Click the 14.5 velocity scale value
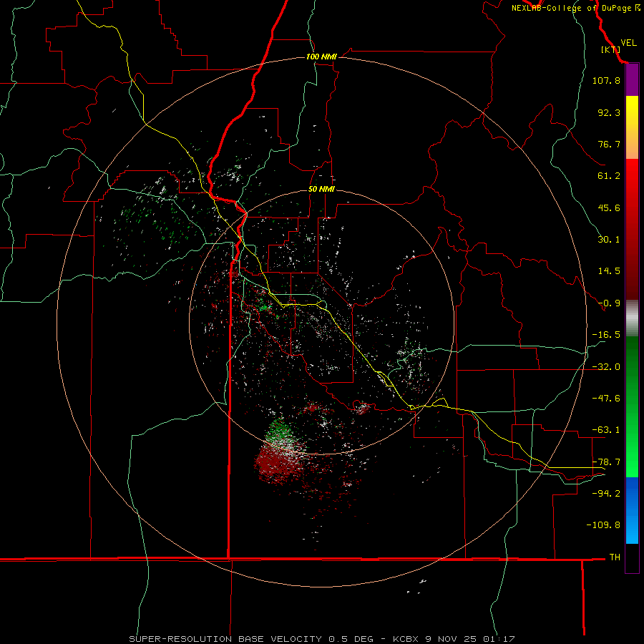Screen dimensions: 644x644 (x=609, y=271)
